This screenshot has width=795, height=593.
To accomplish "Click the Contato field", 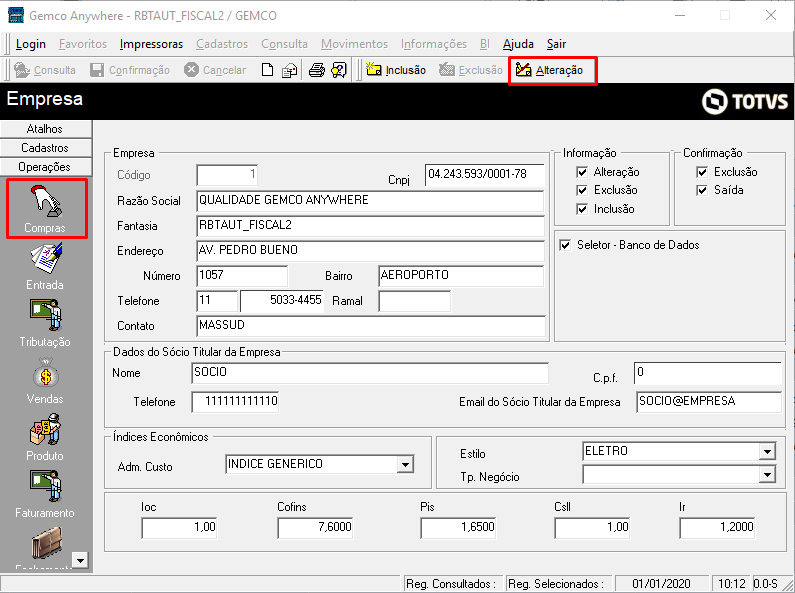I will point(371,326).
